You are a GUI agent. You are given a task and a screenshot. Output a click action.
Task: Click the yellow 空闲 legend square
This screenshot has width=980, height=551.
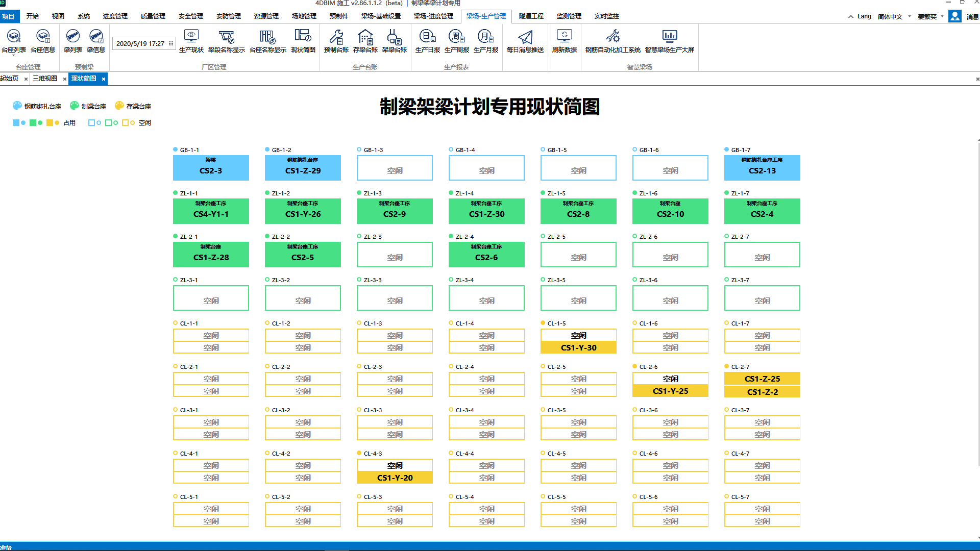[x=125, y=122]
